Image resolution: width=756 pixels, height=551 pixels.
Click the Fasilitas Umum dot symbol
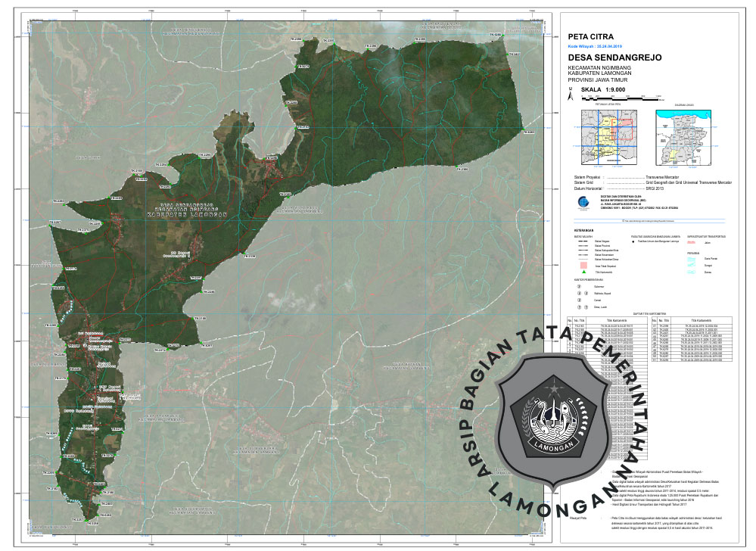click(634, 241)
